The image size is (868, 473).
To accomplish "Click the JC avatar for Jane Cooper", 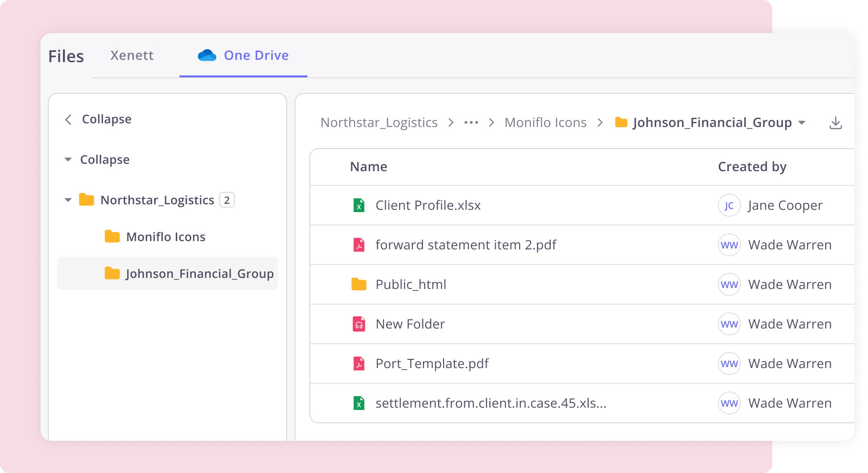I will tap(729, 205).
